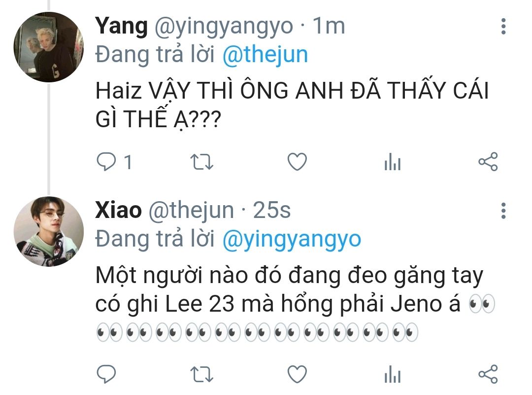The height and width of the screenshot is (395, 532).
Task: Reply to Xiao's tweet
Action: coord(106,374)
